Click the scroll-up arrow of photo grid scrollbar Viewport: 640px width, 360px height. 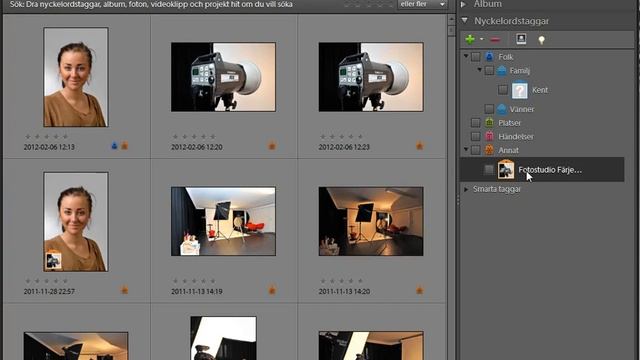click(x=451, y=19)
